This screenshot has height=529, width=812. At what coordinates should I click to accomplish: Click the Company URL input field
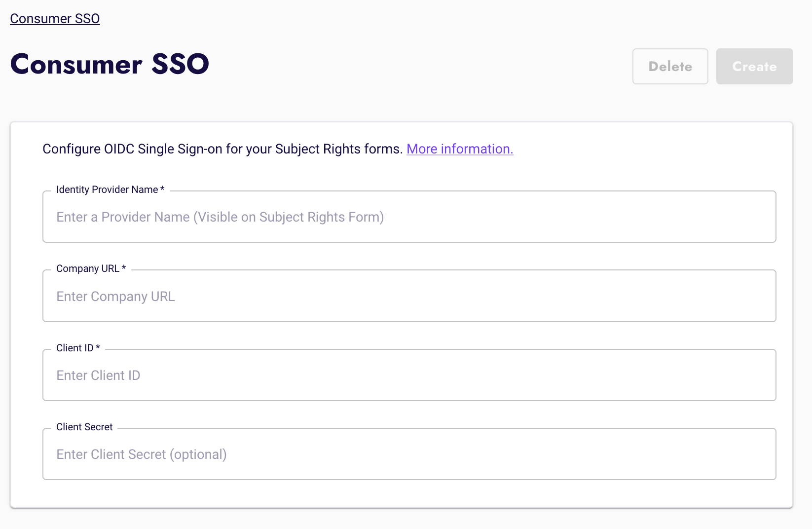coord(409,296)
